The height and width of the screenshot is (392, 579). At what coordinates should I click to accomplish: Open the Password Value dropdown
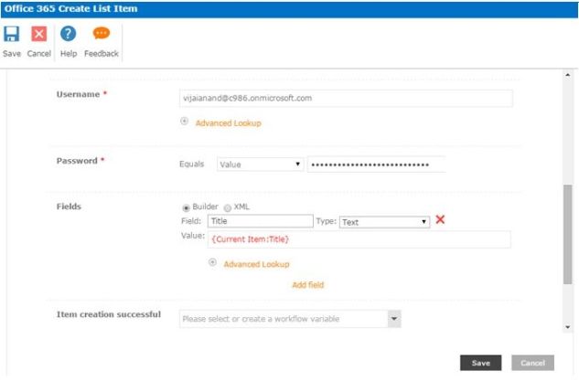261,164
